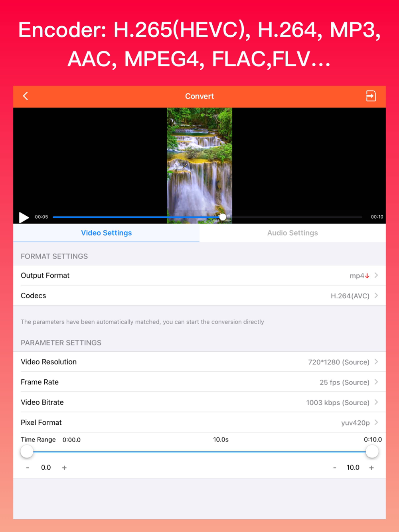399x532 pixels.
Task: Tap the export icon in Convert header
Action: [371, 96]
